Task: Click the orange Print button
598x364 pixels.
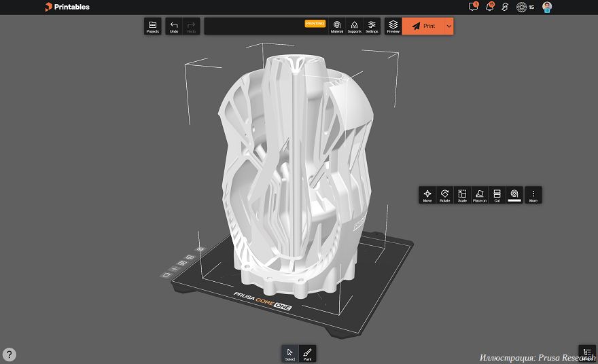Action: click(x=423, y=26)
